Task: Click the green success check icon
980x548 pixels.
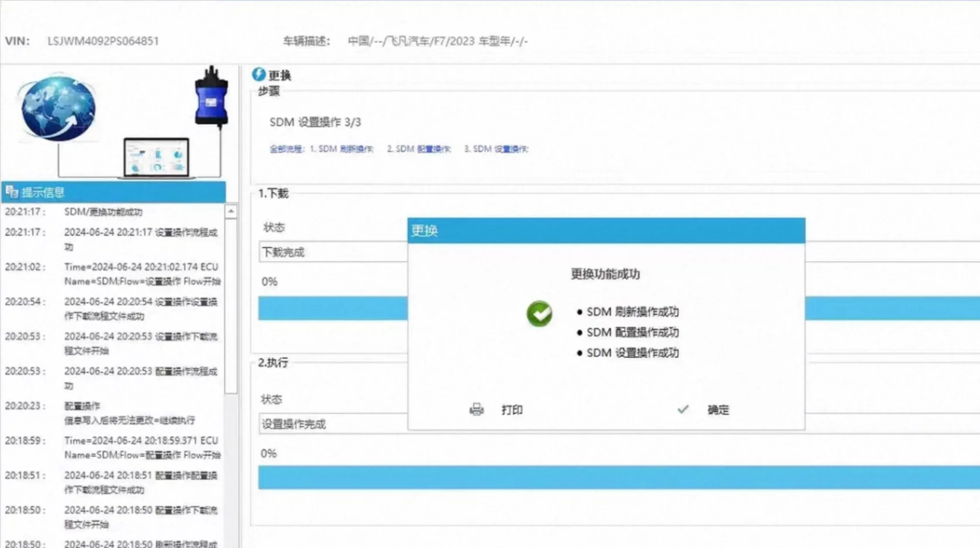Action: (539, 314)
